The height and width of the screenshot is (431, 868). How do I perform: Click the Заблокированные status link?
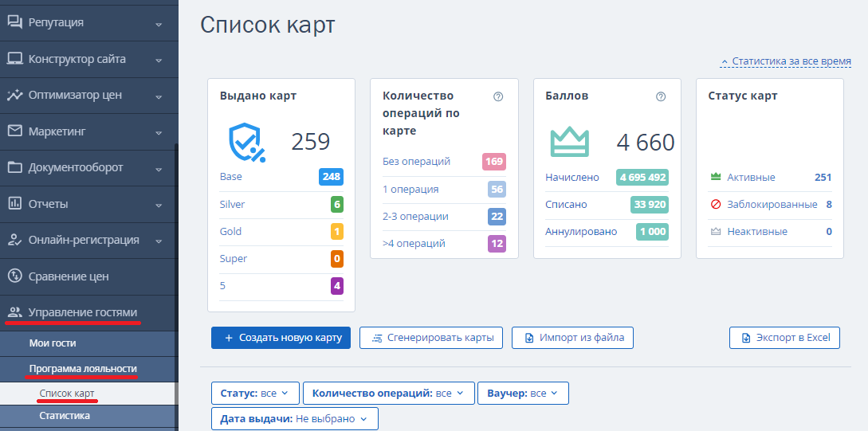(772, 204)
